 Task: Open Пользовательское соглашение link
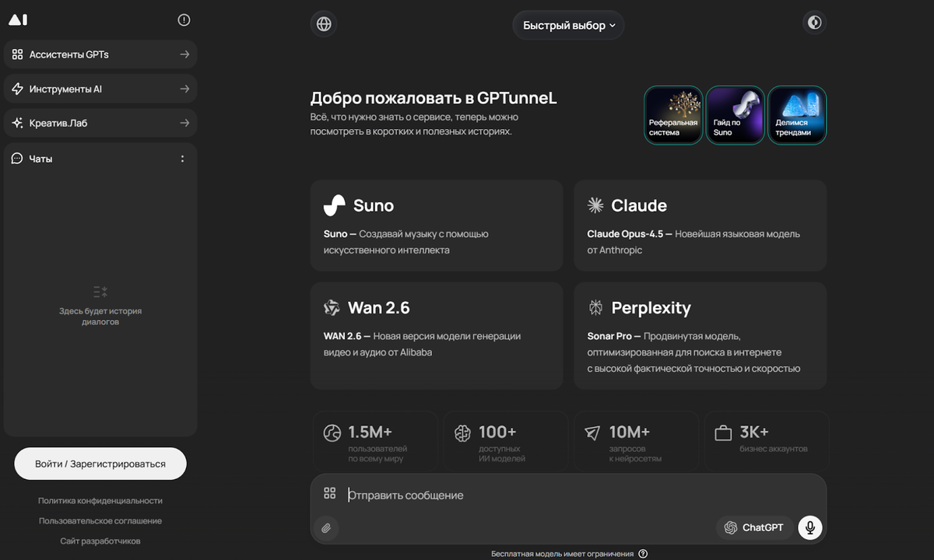(100, 521)
